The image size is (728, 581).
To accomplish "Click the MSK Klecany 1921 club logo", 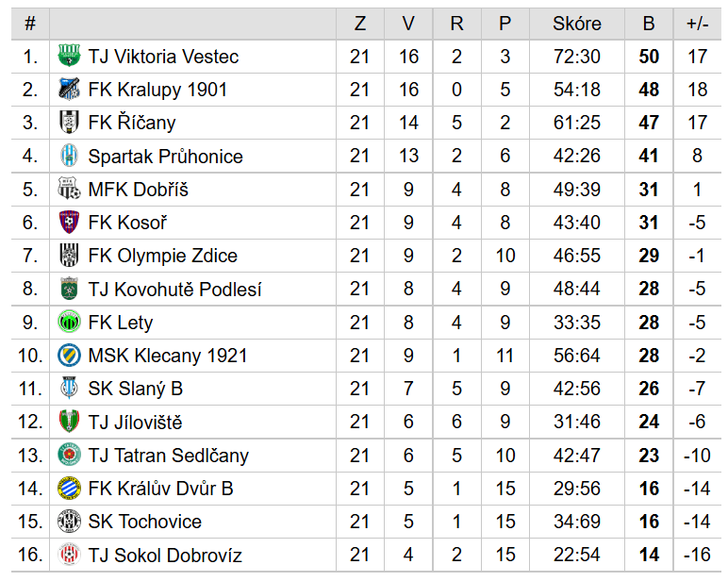I will pos(70,356).
